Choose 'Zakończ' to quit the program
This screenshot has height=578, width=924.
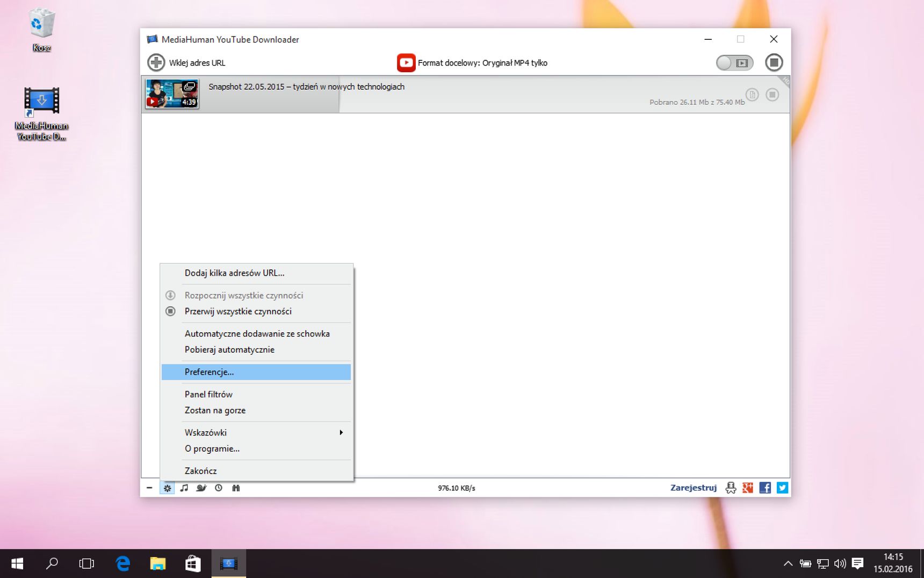(256, 471)
